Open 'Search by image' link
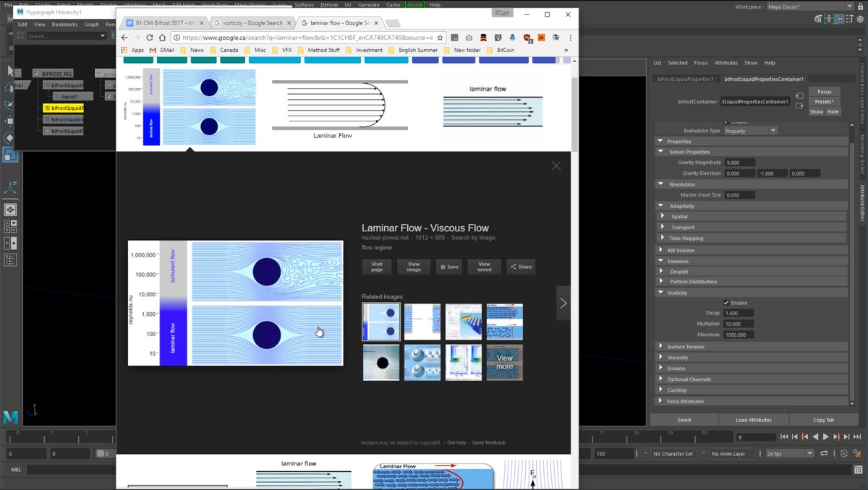 [x=474, y=238]
